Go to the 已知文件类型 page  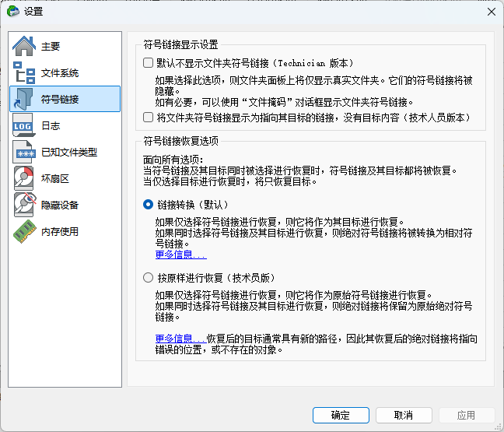pos(65,152)
